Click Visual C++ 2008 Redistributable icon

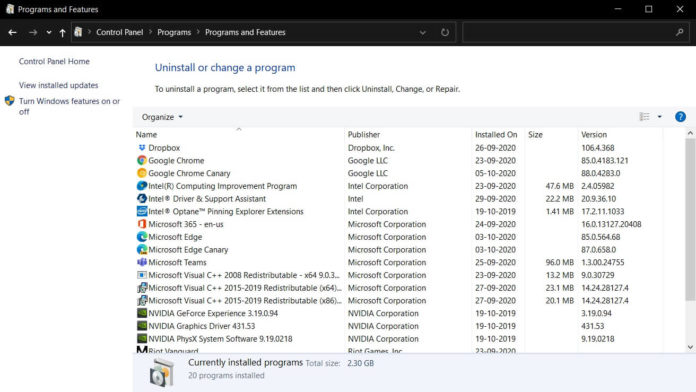coord(142,275)
